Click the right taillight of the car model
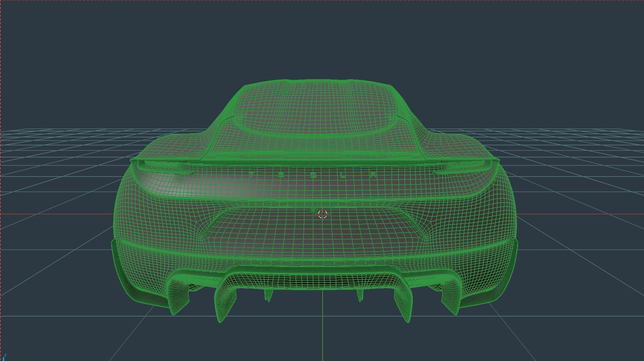Screen dimensions: 644x361 pos(463,168)
